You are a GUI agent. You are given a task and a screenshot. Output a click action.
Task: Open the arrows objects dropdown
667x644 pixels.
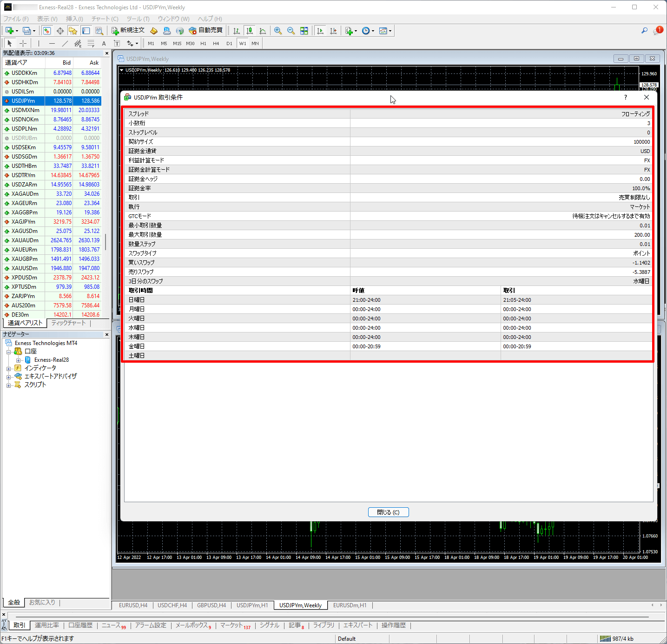[x=132, y=43]
